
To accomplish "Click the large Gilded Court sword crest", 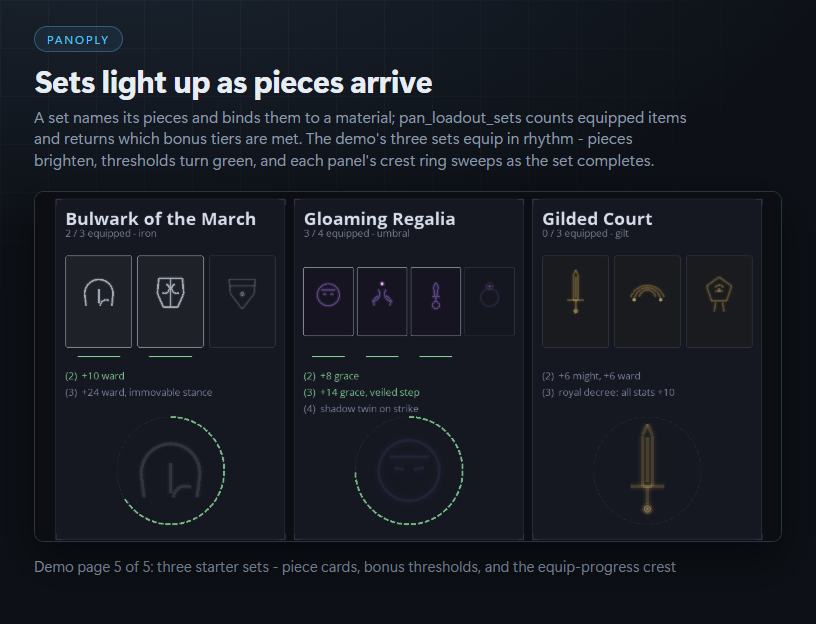I will click(647, 470).
